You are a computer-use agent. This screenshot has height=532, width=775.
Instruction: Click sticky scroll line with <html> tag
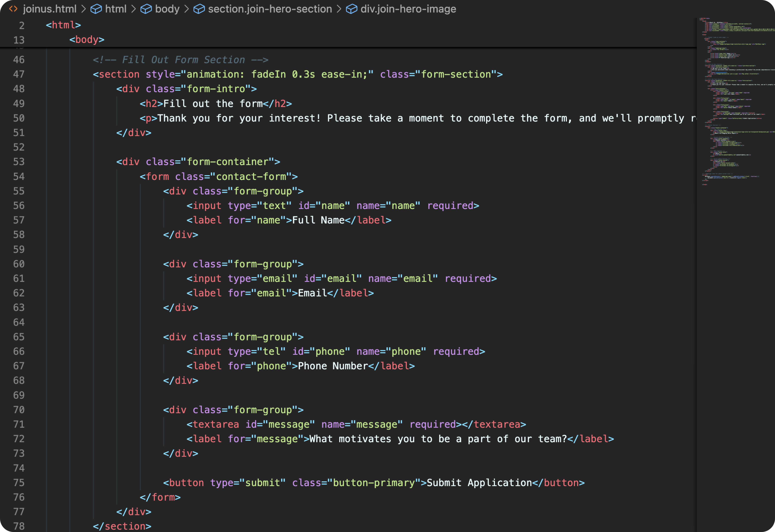(63, 25)
